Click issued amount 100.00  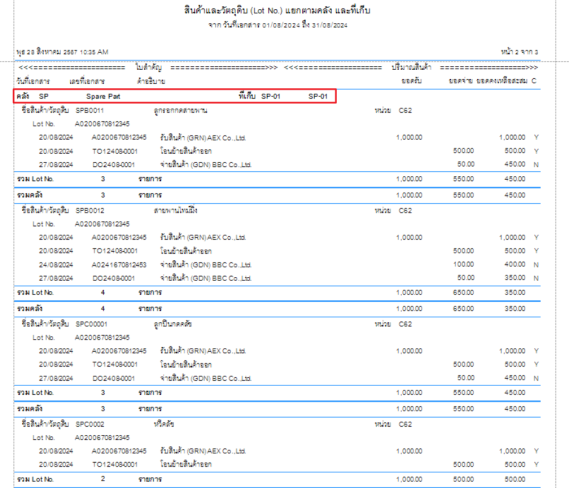click(463, 264)
